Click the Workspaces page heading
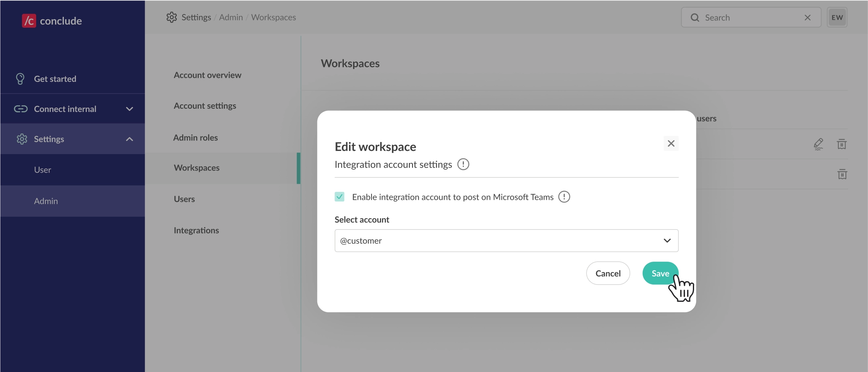Screen dimensions: 868x372 pos(350,63)
